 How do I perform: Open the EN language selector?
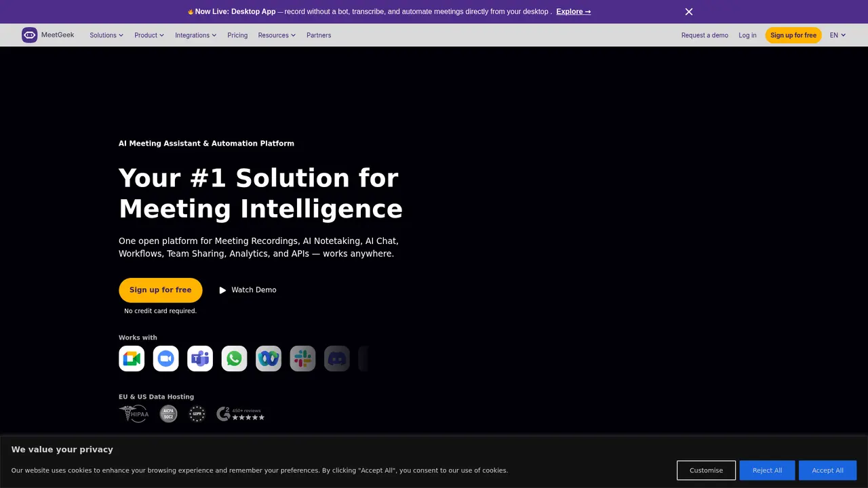(x=838, y=35)
